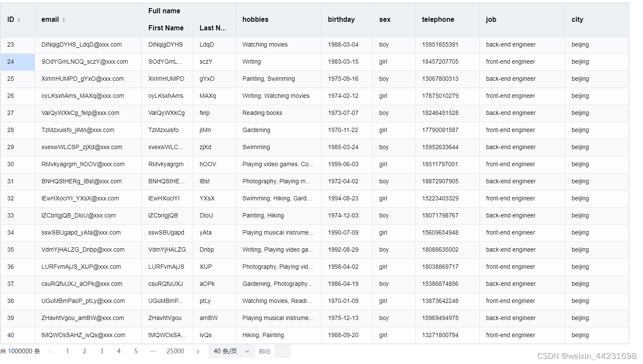Jump forward with the ellipsis pager
643x364 pixels.
click(153, 351)
